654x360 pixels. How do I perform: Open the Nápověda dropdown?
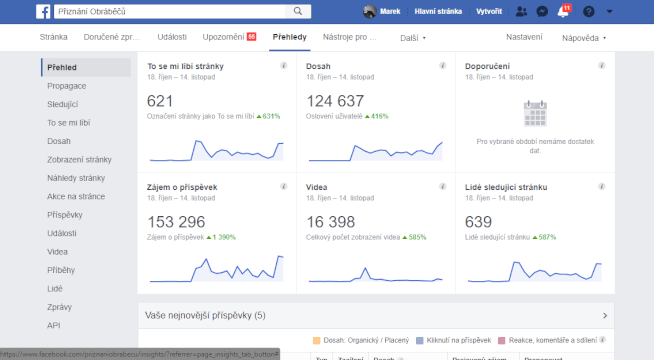point(584,38)
